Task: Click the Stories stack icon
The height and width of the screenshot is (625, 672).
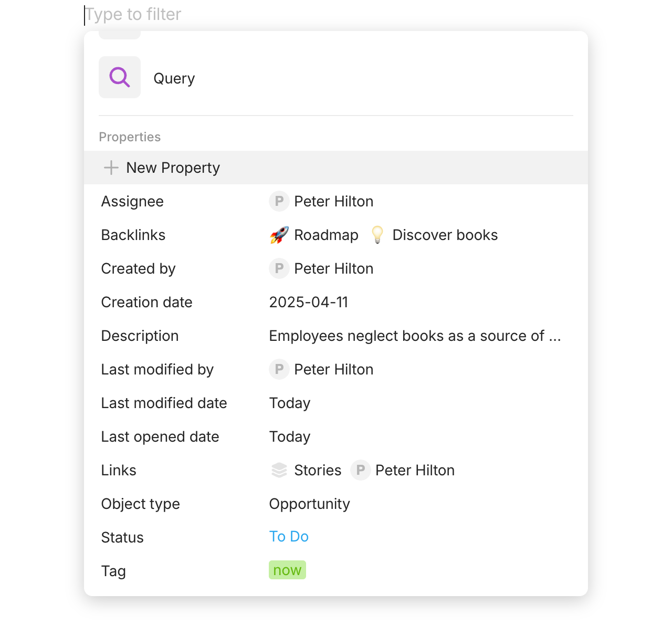Action: (x=279, y=470)
